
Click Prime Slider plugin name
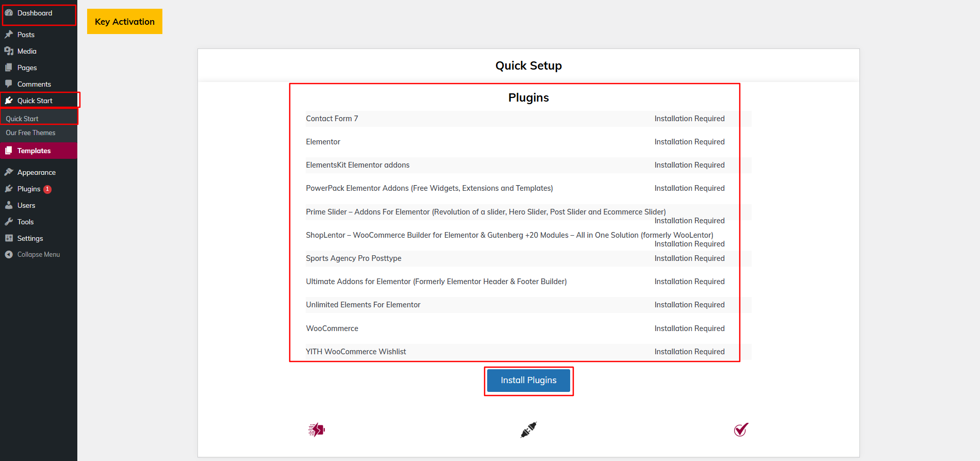click(x=486, y=212)
